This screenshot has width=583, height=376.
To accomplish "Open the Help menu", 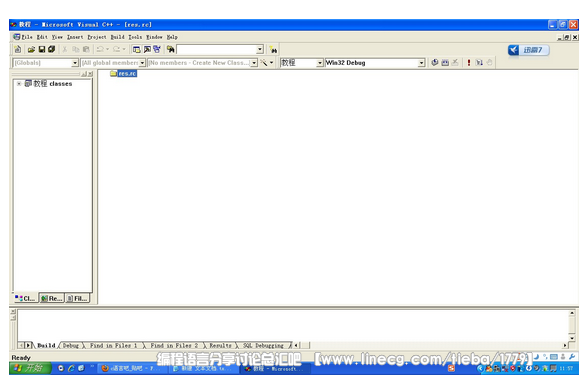I will click(x=172, y=37).
